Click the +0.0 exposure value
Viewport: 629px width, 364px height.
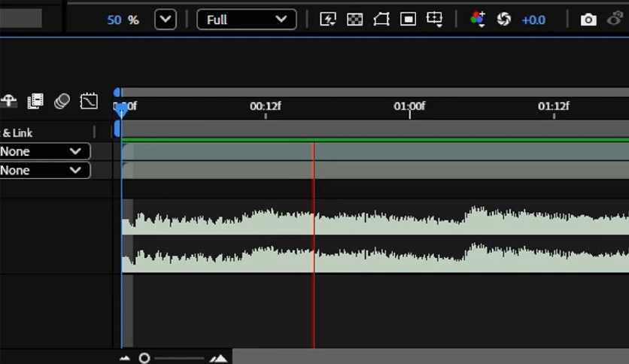point(533,20)
